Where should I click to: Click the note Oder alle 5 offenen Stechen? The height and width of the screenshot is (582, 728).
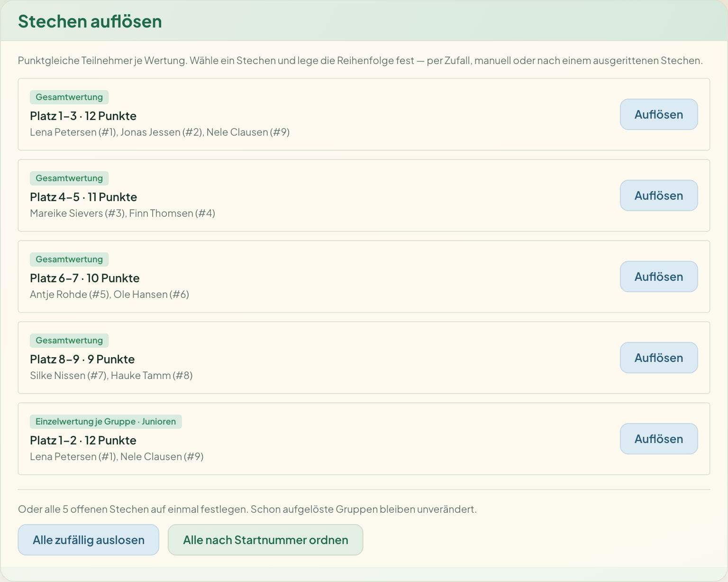pos(247,509)
